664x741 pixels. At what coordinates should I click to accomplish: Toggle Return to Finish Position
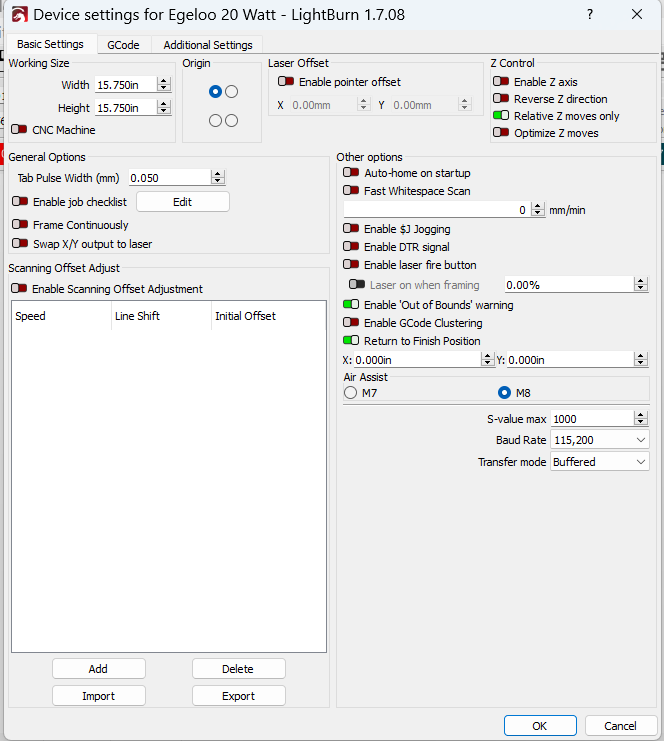point(351,340)
